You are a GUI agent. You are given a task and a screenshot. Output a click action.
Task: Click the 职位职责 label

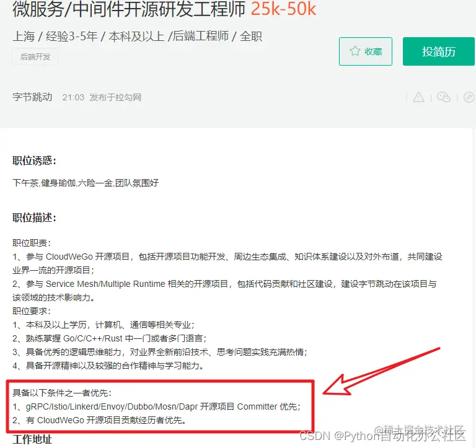click(x=32, y=243)
